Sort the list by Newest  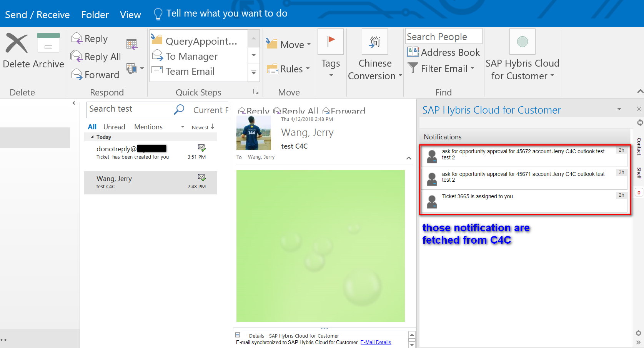coord(203,127)
